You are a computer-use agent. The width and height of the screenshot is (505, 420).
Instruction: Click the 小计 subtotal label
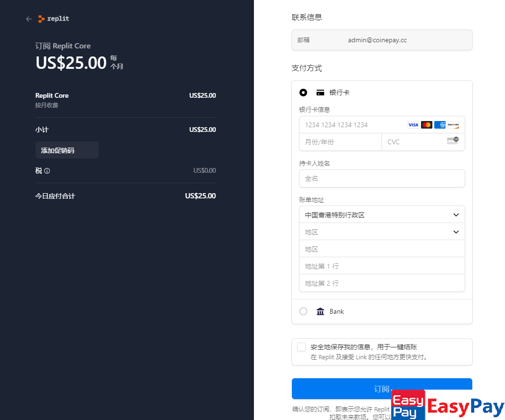42,130
